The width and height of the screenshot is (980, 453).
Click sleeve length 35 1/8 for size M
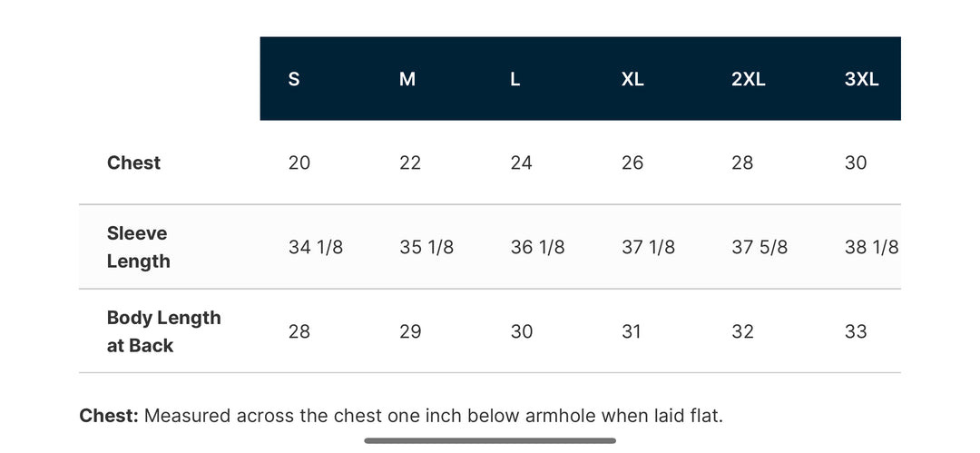point(426,247)
